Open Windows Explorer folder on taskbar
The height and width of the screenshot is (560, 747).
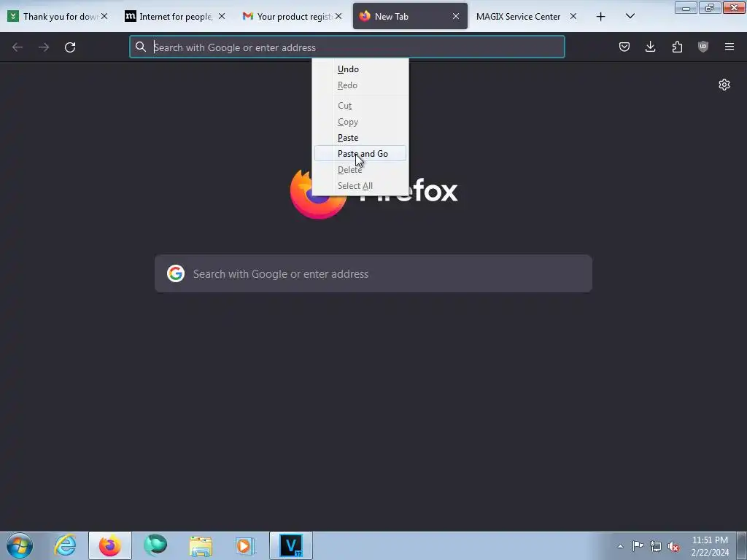coord(201,545)
